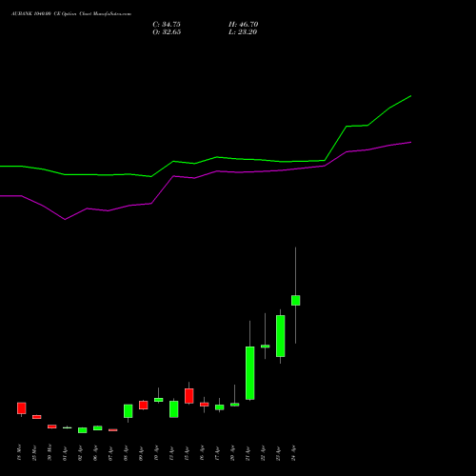Click the 02 Apr date label

click(x=81, y=453)
